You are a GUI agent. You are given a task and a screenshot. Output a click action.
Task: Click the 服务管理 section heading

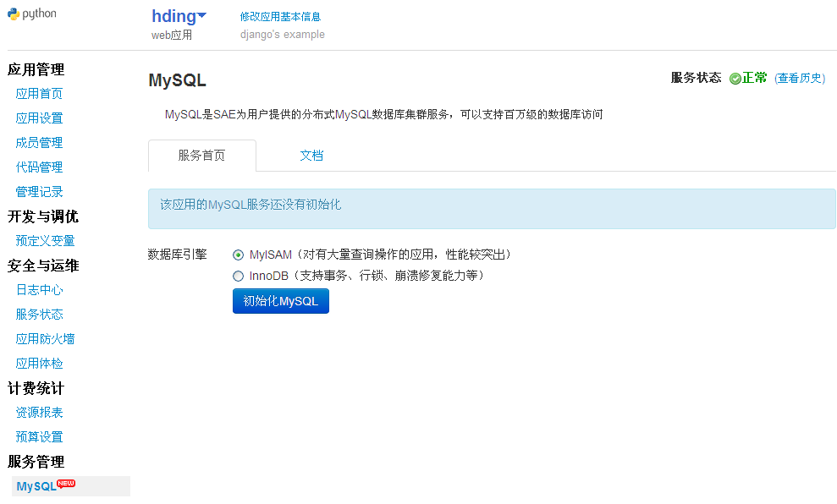tap(36, 462)
